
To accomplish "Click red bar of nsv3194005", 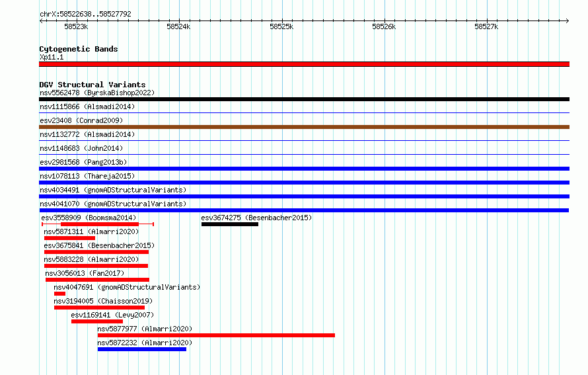I will click(99, 308).
